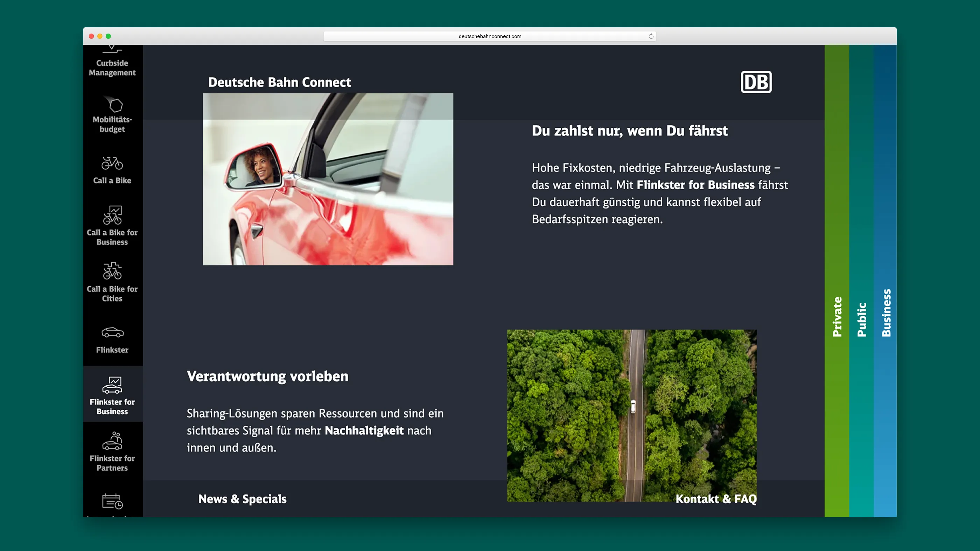Open the Call a Bike for Business label
This screenshot has width=980, height=551.
point(112,237)
